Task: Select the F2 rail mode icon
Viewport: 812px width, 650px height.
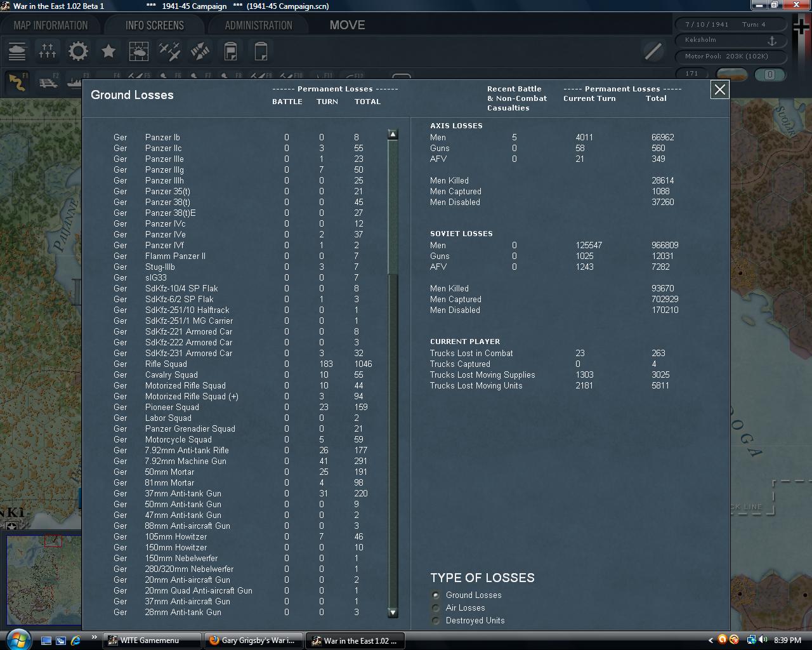Action: 48,82
